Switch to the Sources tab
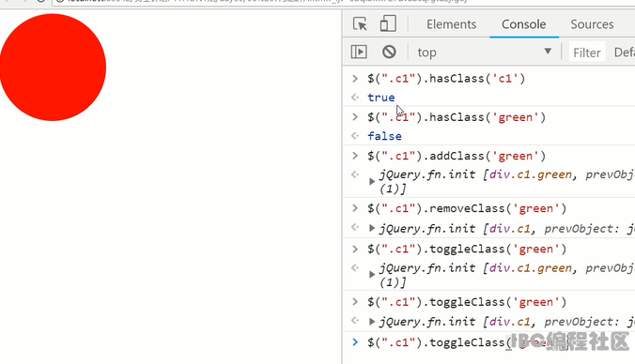This screenshot has width=635, height=364. (x=592, y=24)
